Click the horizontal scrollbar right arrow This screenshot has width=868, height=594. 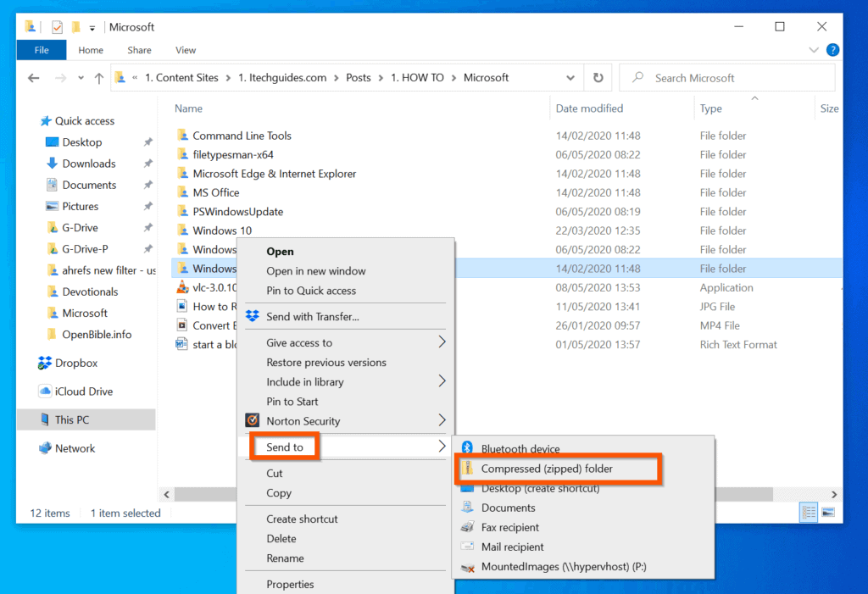[x=834, y=494]
